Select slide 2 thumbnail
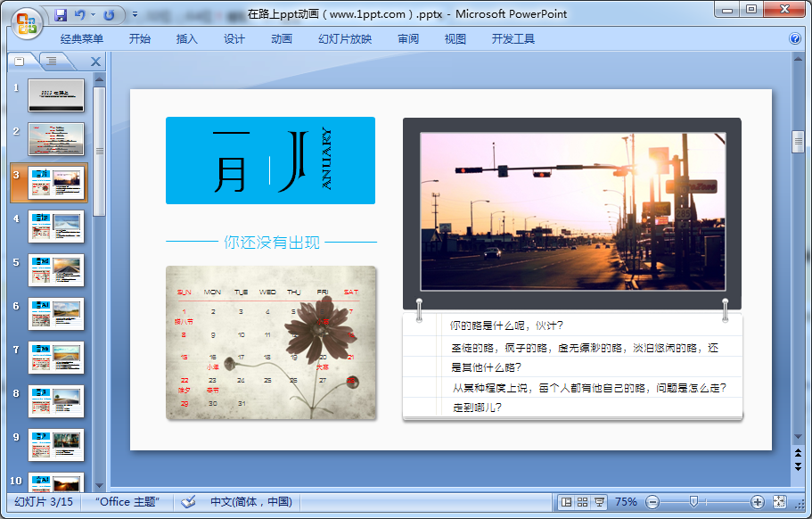 [x=56, y=139]
